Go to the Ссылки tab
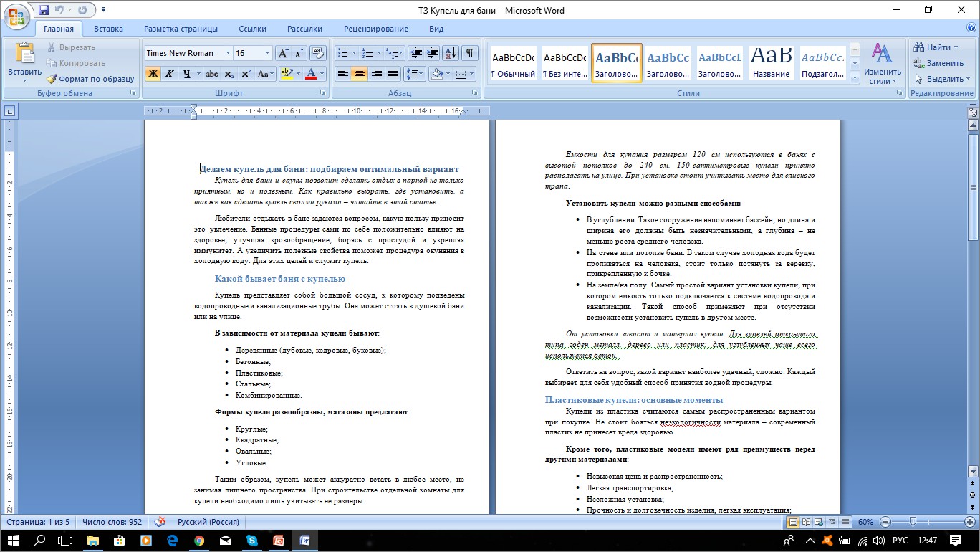Image resolution: width=980 pixels, height=552 pixels. (x=252, y=29)
